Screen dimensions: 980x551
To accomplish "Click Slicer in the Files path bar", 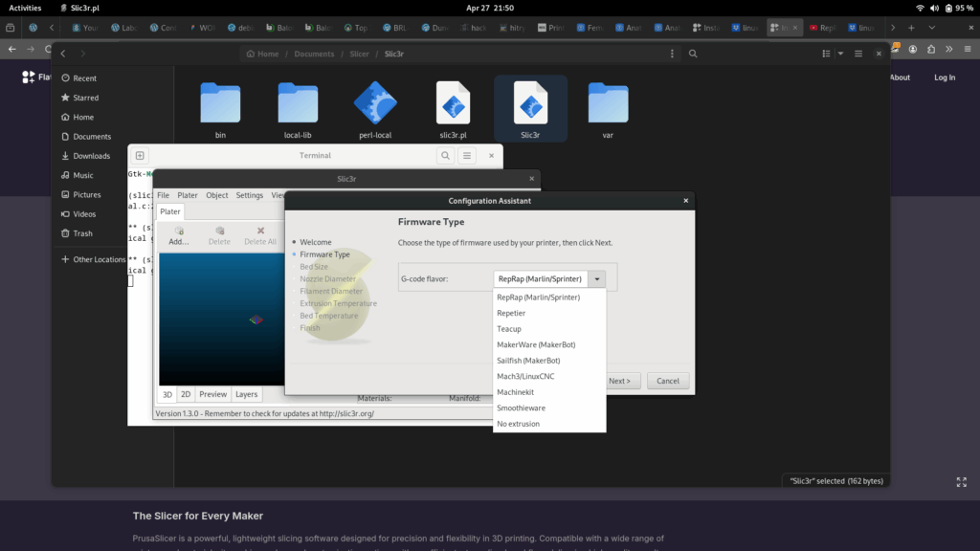I will (x=360, y=54).
